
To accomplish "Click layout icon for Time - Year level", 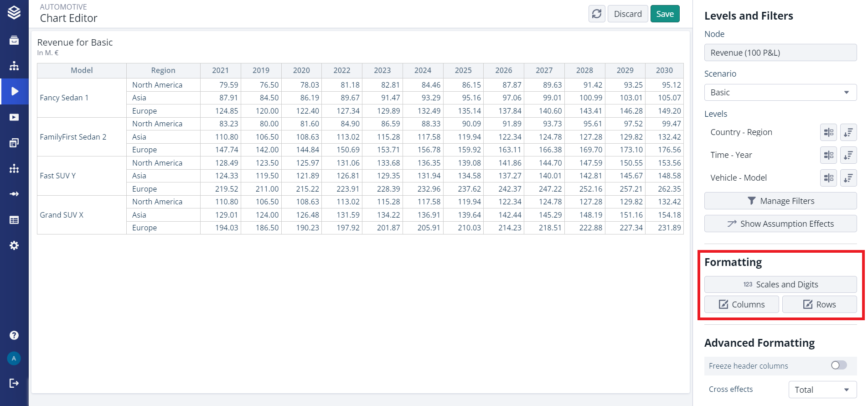I will pyautogui.click(x=828, y=155).
